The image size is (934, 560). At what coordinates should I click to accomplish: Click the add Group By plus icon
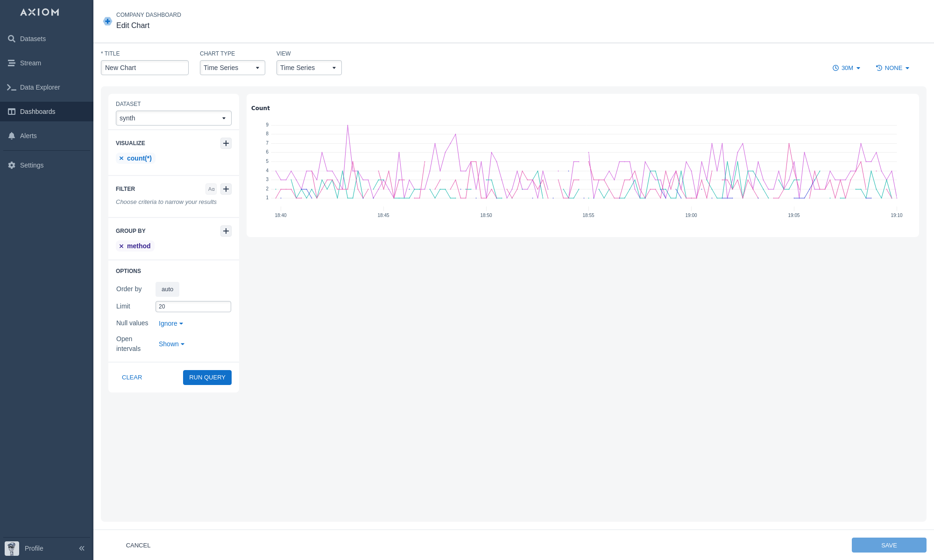pyautogui.click(x=226, y=231)
